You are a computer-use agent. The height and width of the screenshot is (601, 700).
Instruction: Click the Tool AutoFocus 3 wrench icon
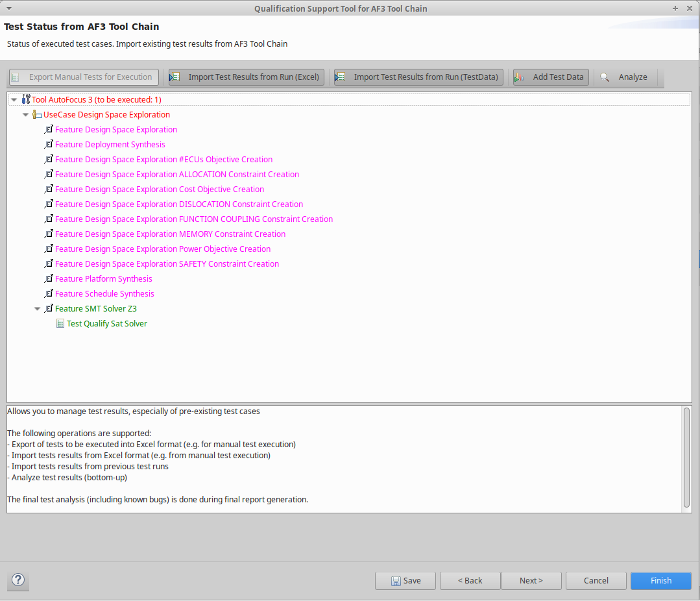pyautogui.click(x=26, y=99)
